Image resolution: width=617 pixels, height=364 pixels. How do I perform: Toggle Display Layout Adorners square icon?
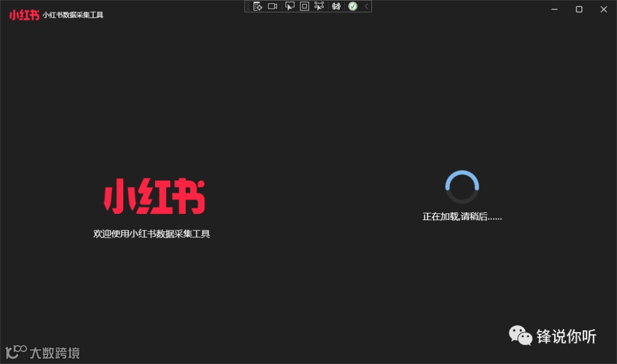pyautogui.click(x=304, y=6)
